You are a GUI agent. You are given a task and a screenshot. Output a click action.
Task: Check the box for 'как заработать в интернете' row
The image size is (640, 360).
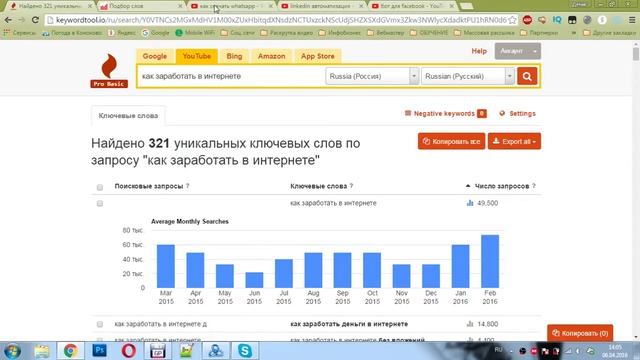pyautogui.click(x=100, y=203)
